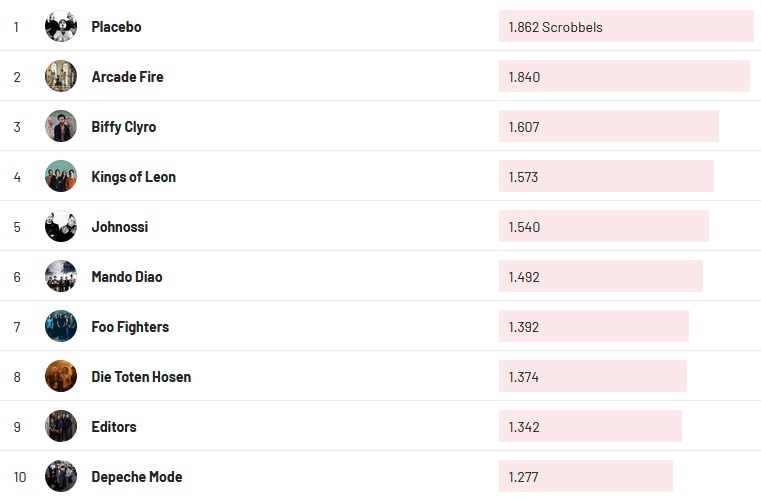761x500 pixels.
Task: Open Depeche Mode's 1.277 scrobble count
Action: (585, 477)
